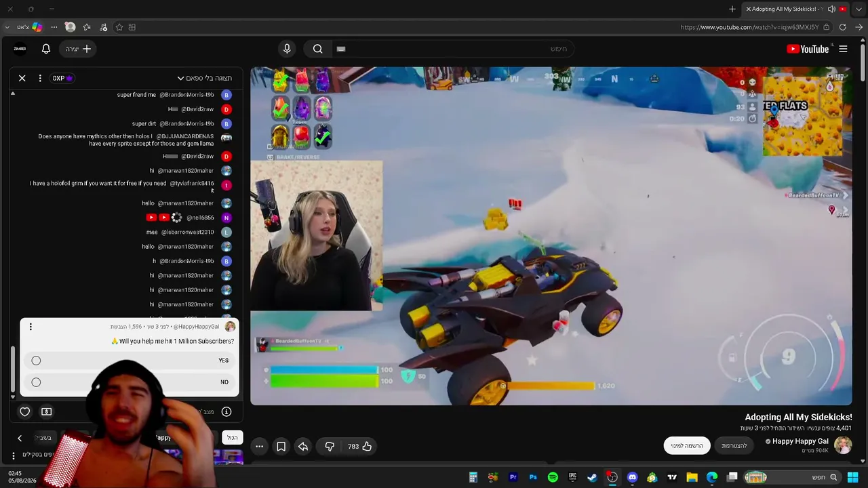Subscribe to Happy Happy Gal channel
Image resolution: width=868 pixels, height=488 pixels.
687,445
